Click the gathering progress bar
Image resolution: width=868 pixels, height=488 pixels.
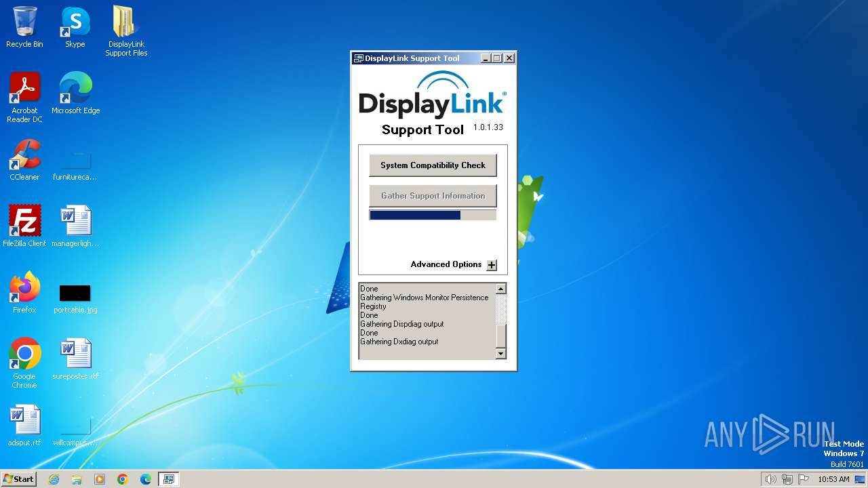click(x=433, y=215)
